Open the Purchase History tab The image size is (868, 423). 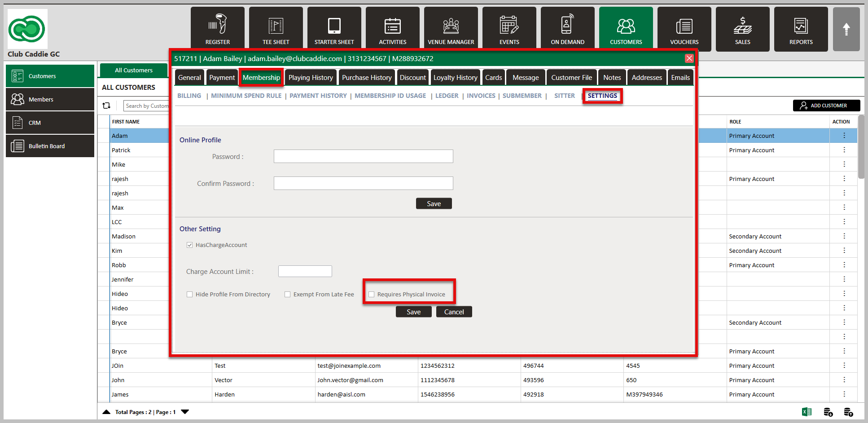pyautogui.click(x=367, y=77)
